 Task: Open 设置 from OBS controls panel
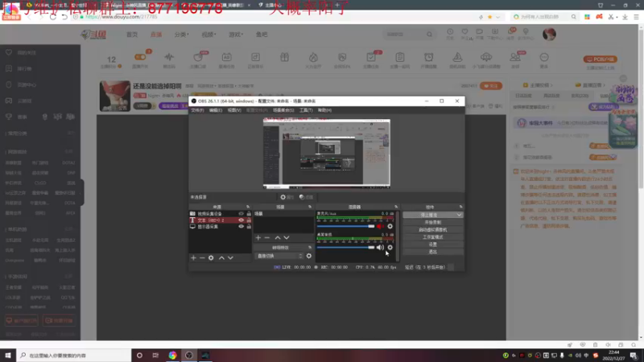[433, 245]
